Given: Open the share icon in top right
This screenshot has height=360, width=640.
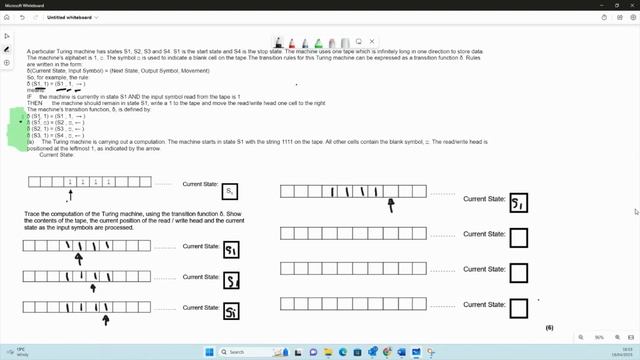Looking at the screenshot, I should (x=620, y=18).
